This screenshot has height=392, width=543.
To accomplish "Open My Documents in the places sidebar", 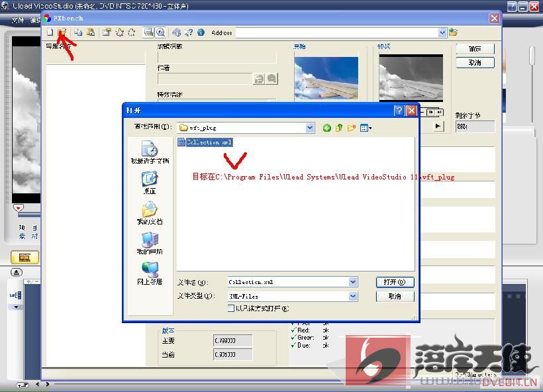I will tap(150, 213).
